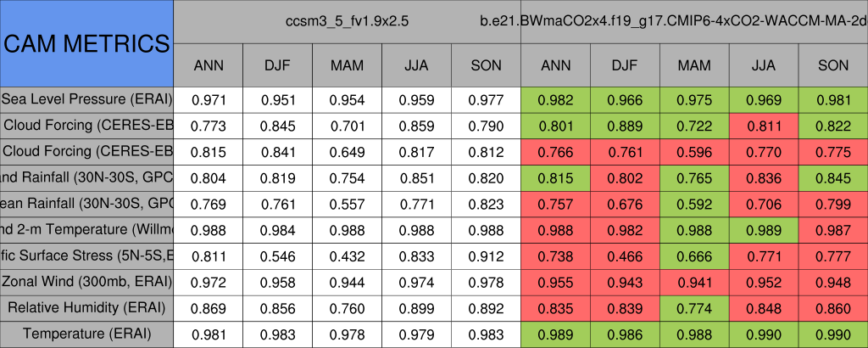This screenshot has width=868, height=348.
Task: Open the 4xCO2-WACCM model column header
Action: (693, 22)
